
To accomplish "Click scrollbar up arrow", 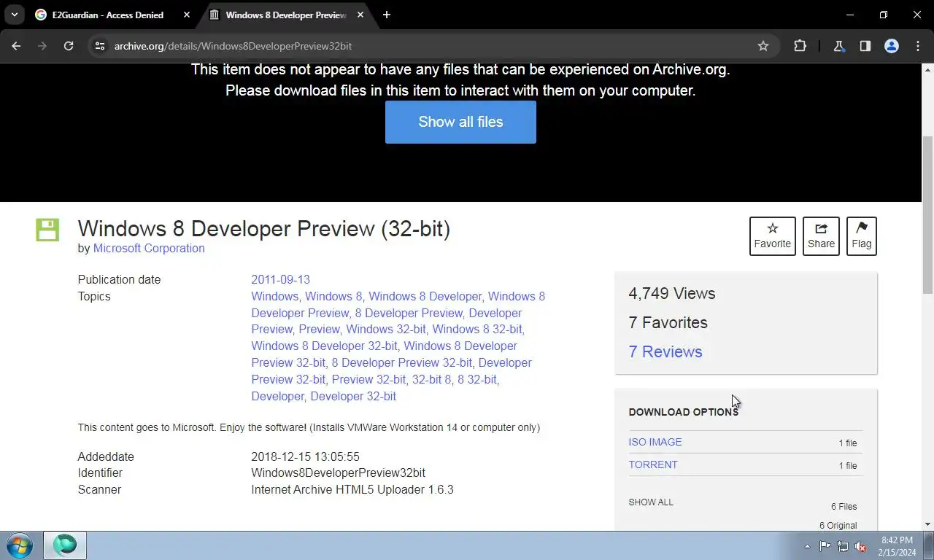I will point(928,69).
